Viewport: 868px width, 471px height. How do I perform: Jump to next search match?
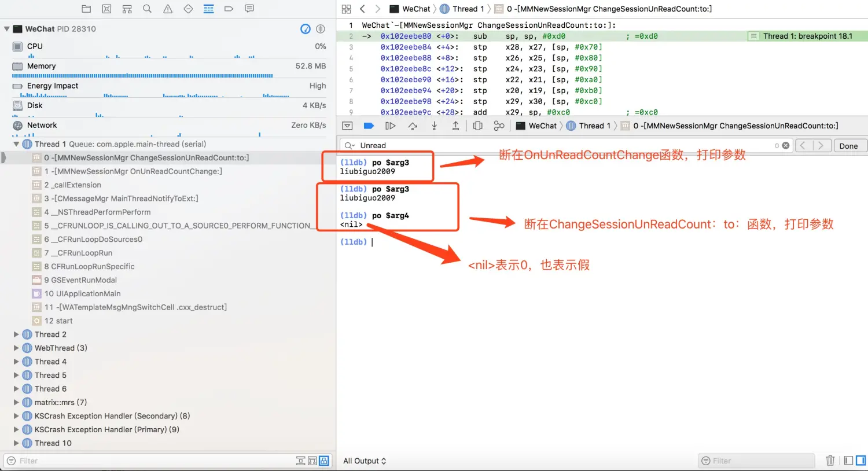[822, 146]
